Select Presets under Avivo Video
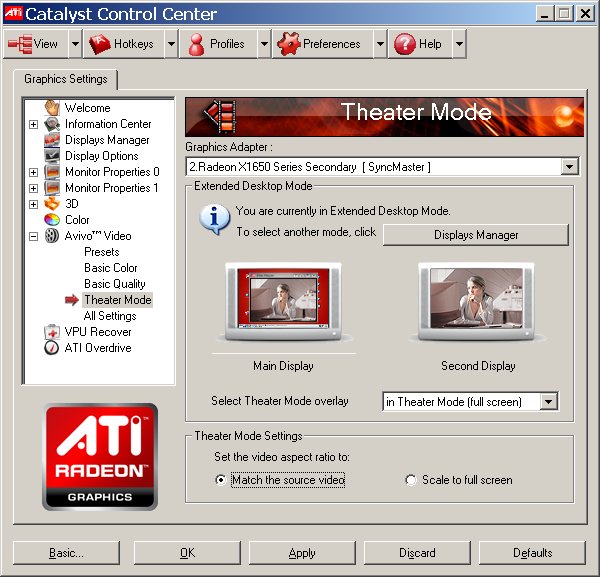 (101, 252)
